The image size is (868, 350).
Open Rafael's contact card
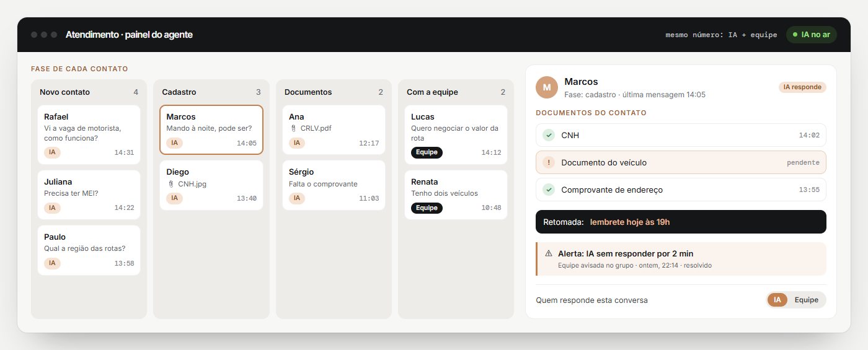(89, 134)
